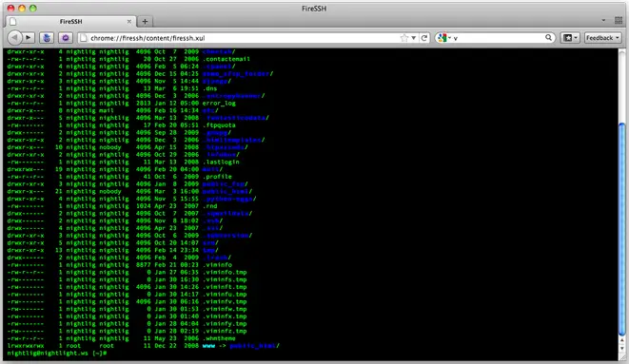Click the .contactemail filename
Image resolution: width=629 pixels, height=364 pixels.
point(226,59)
